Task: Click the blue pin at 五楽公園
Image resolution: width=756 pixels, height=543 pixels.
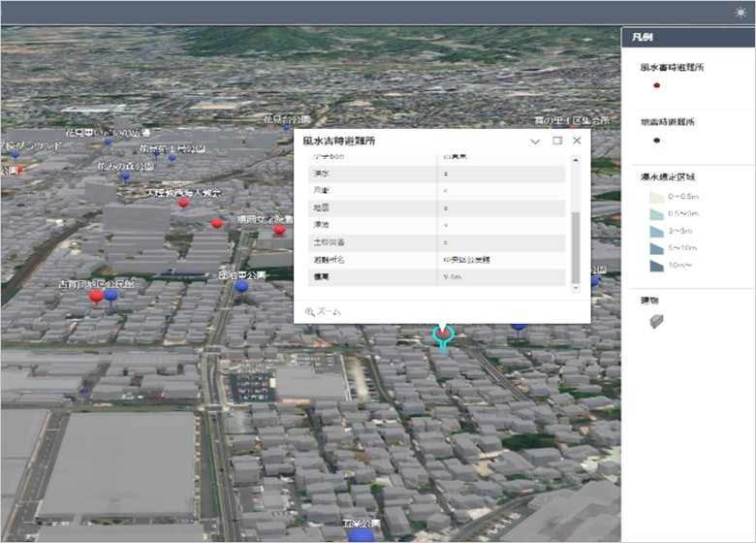Action: [361, 535]
